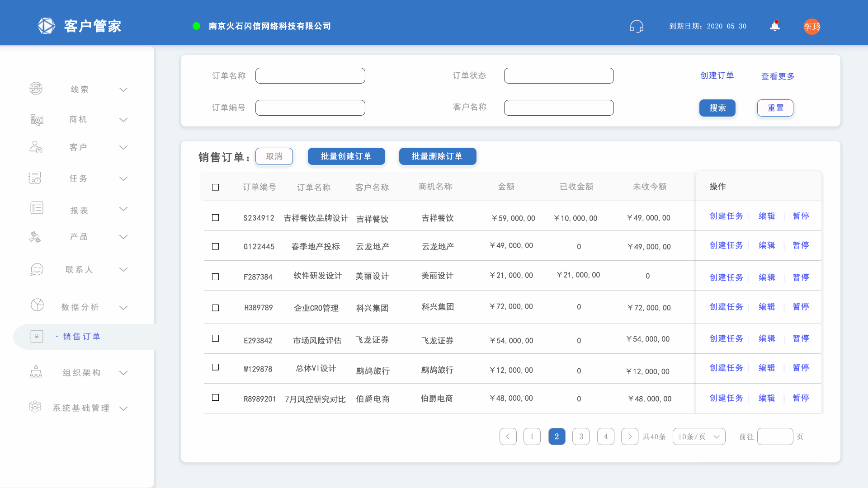Go to page 3
Viewport: 868px width, 488px height.
tap(581, 436)
